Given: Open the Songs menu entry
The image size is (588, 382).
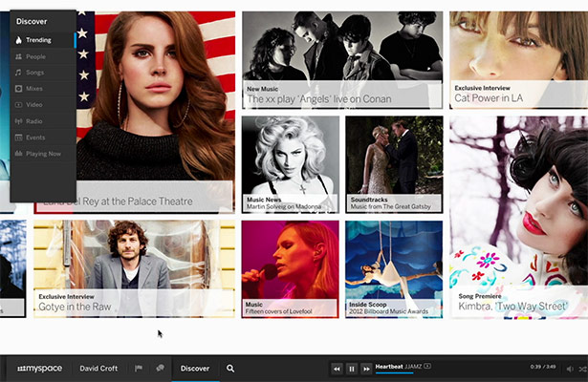Looking at the screenshot, I should pyautogui.click(x=43, y=73).
